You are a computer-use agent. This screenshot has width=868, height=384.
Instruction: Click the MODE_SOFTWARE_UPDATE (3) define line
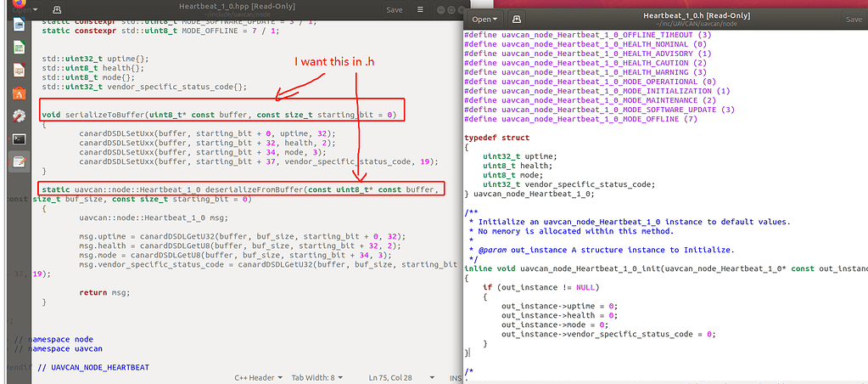pos(600,110)
